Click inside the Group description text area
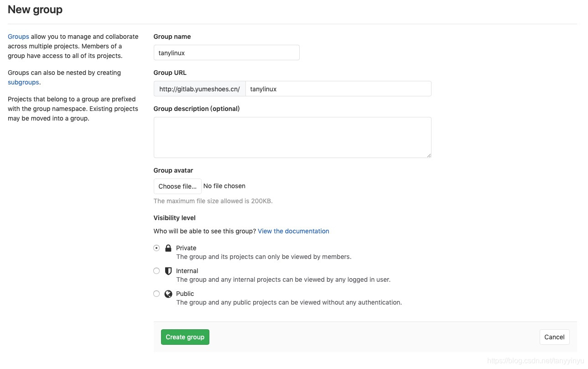588x369 pixels. [292, 137]
